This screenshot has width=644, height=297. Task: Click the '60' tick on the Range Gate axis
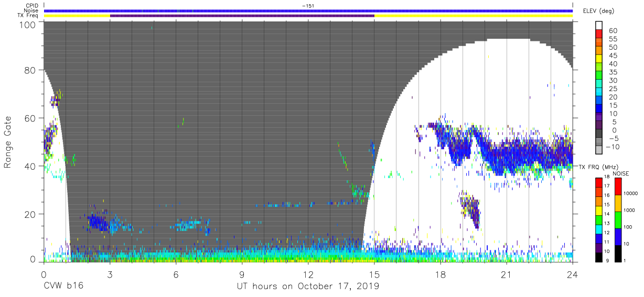(x=30, y=118)
